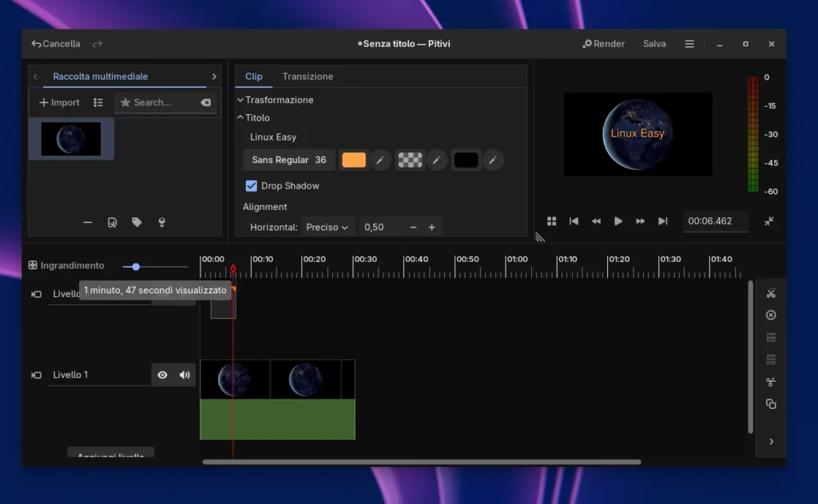The image size is (818, 504).
Task: Mute Livello 1 audio
Action: point(185,375)
